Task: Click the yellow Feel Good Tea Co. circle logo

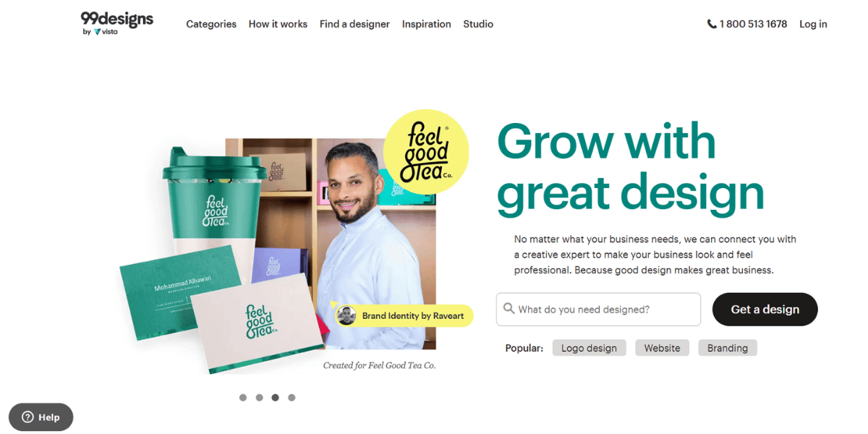Action: (x=426, y=153)
